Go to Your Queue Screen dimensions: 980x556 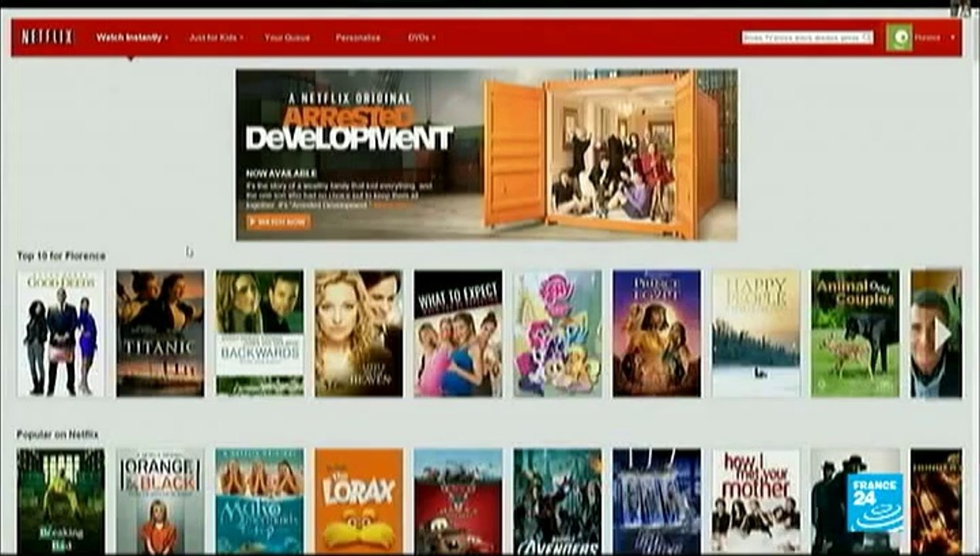pos(287,37)
